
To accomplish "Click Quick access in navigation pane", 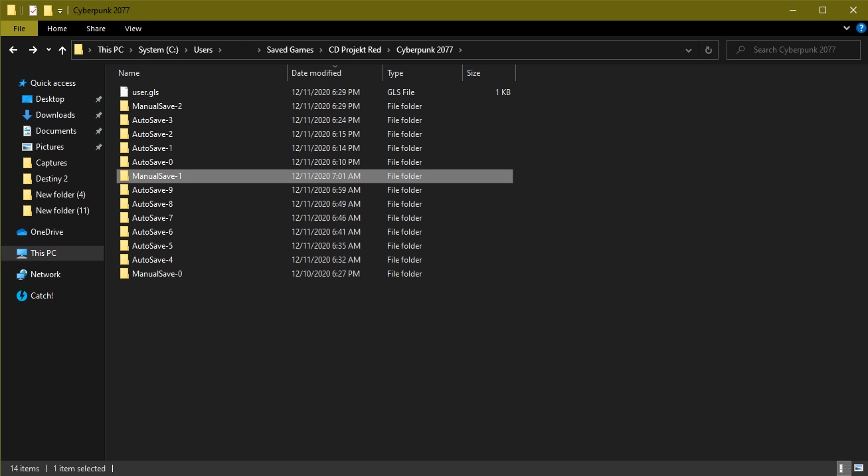I will point(53,83).
